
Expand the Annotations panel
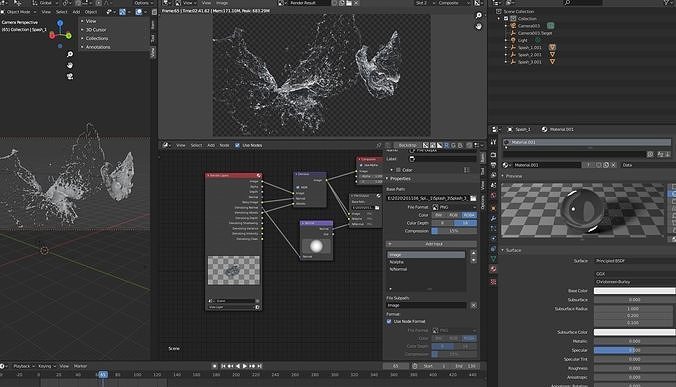pyautogui.click(x=98, y=47)
